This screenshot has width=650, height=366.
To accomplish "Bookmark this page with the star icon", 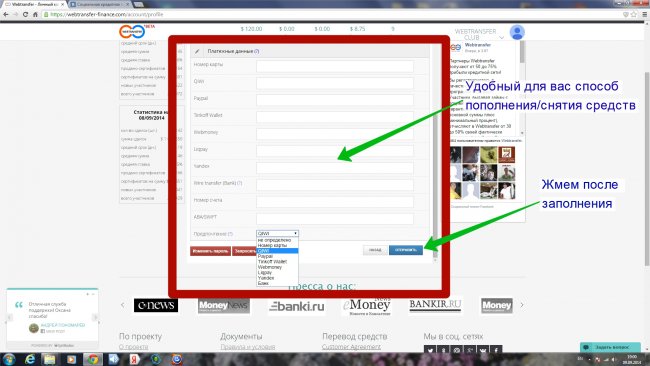I will coord(634,14).
